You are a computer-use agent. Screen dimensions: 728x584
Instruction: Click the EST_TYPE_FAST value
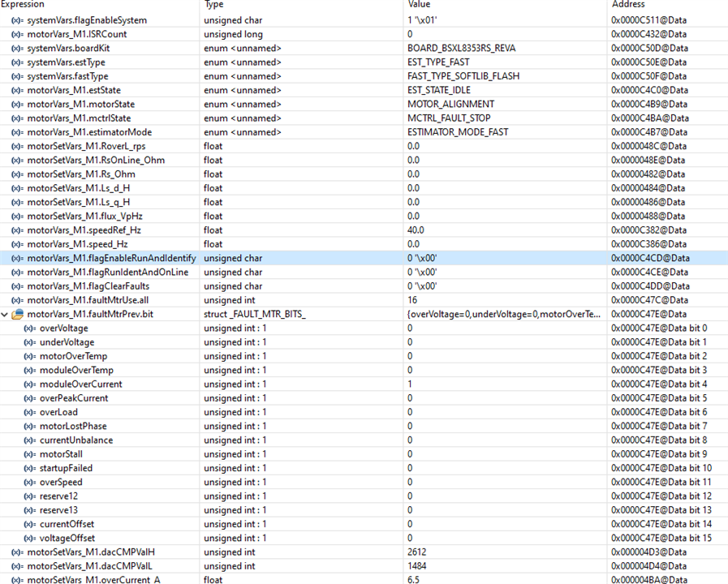438,62
